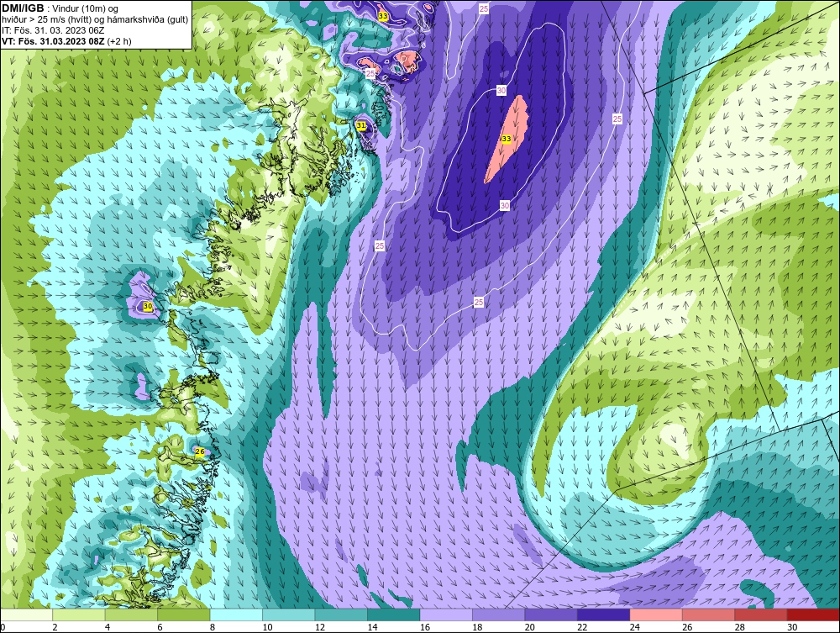Click the legend scale number 0
Screen dimensions: 840x633
click(3, 627)
